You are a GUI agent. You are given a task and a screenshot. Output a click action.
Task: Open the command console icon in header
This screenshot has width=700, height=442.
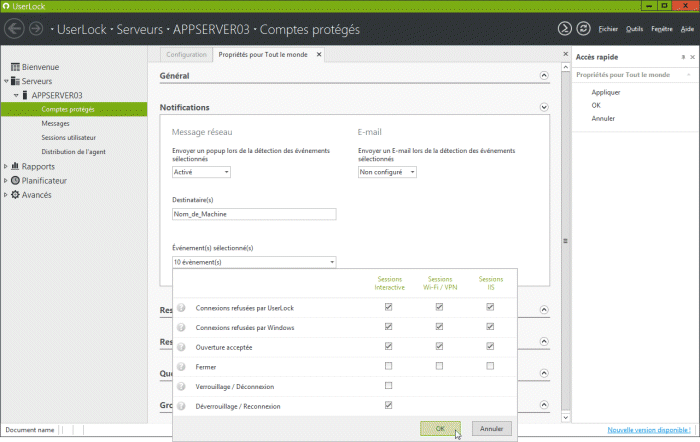564,29
